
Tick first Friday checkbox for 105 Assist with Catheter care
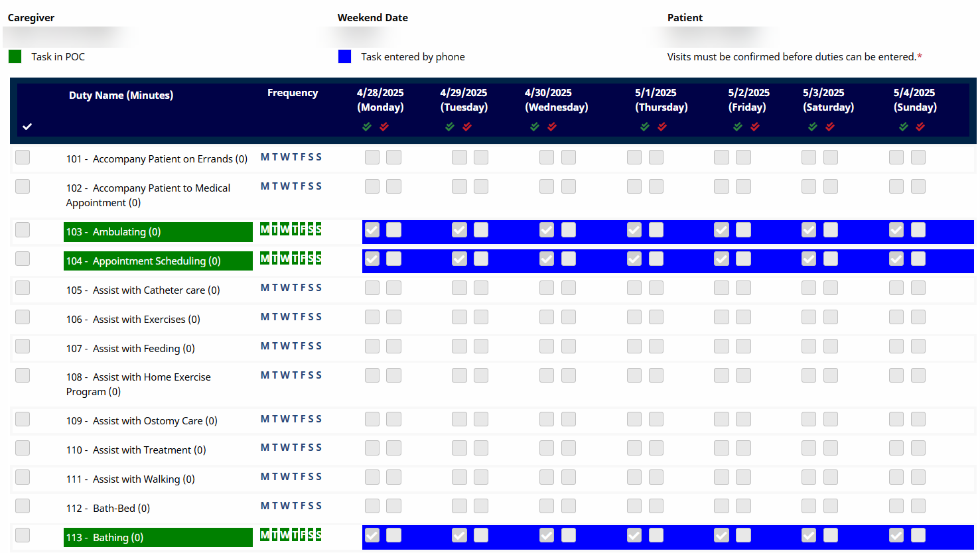point(721,288)
